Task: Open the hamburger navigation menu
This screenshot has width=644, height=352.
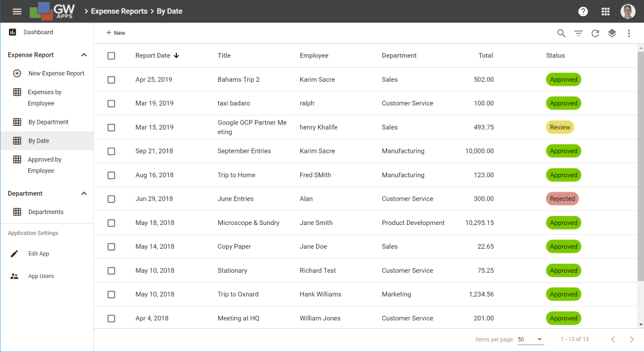Action: coord(17,12)
